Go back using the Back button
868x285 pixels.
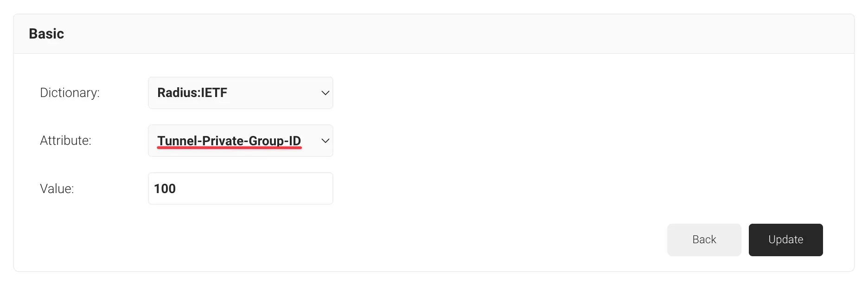click(704, 240)
